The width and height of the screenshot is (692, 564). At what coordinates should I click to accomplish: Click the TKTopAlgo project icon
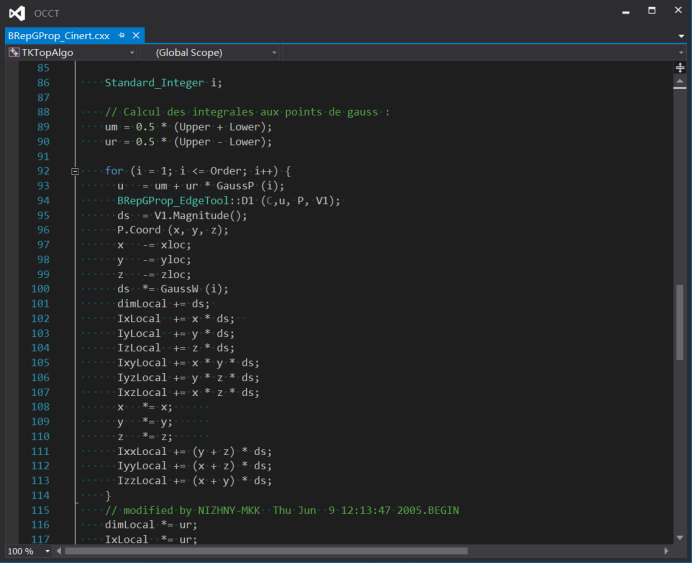[14, 52]
